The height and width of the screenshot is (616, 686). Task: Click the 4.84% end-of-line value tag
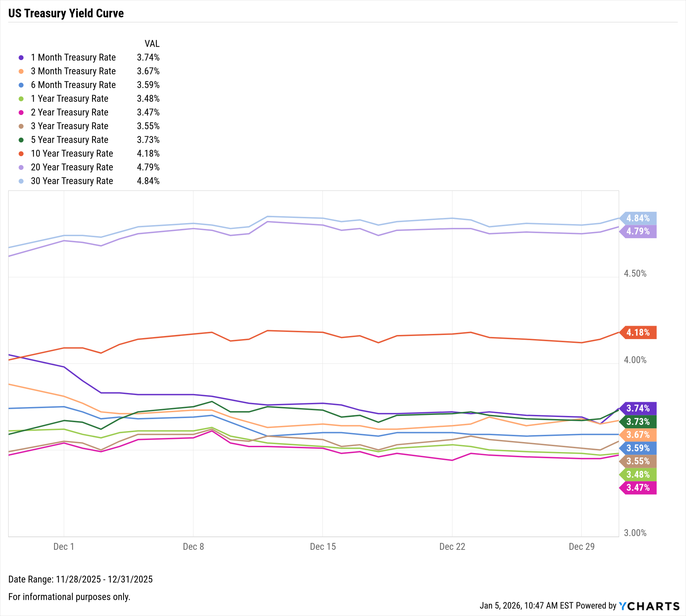[x=638, y=218]
